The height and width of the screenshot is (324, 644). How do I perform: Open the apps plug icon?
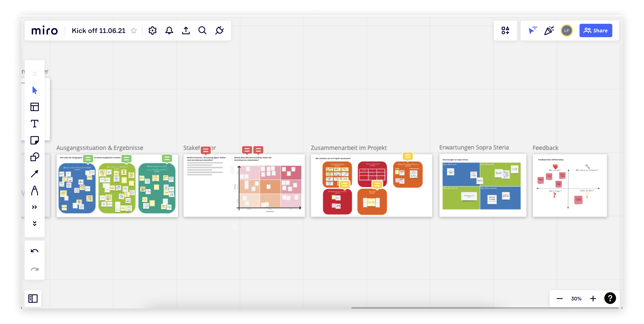pos(219,31)
